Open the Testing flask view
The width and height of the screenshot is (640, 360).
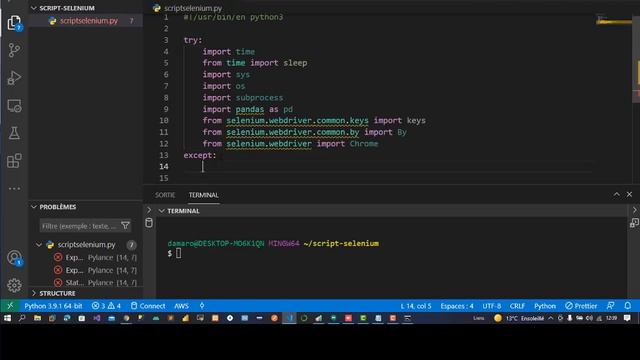click(x=14, y=133)
